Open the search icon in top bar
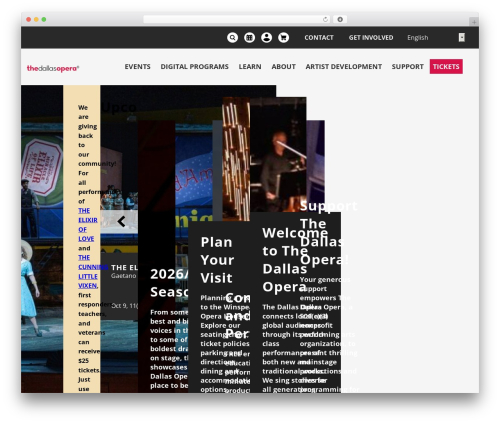The height and width of the screenshot is (423, 500). tap(232, 37)
